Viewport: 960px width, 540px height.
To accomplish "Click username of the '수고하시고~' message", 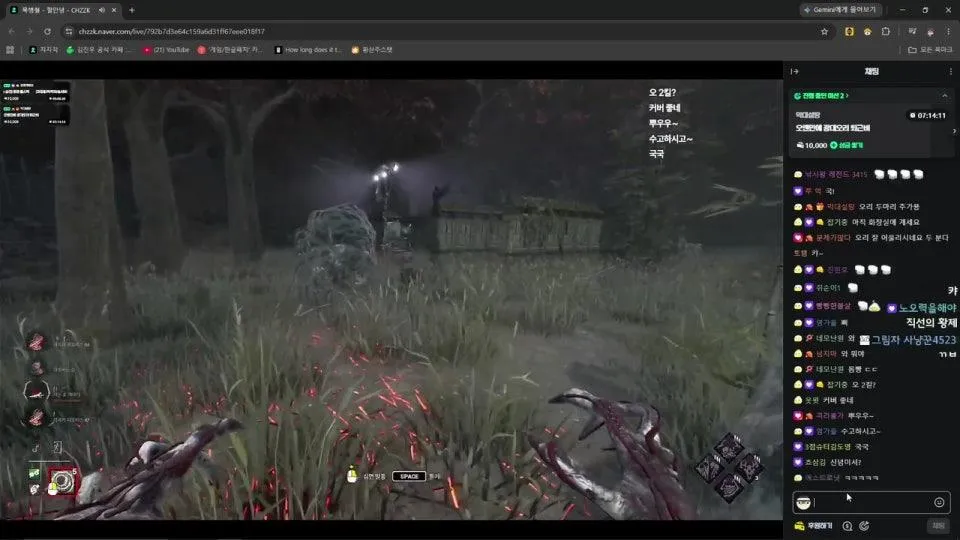I will click(826, 431).
